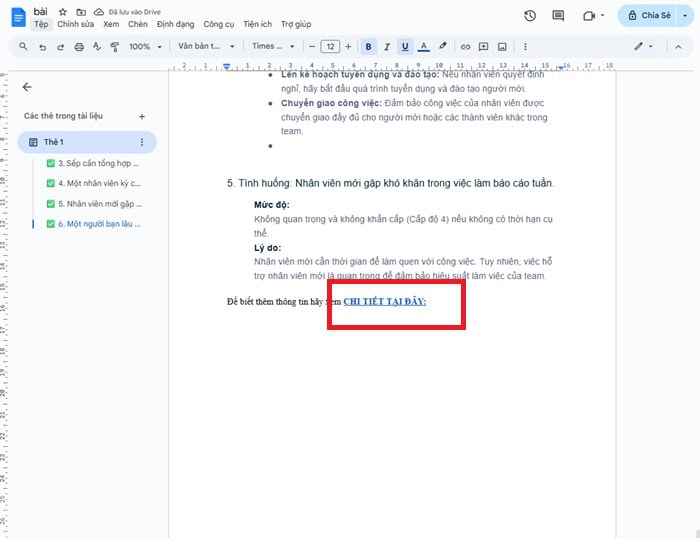700x538 pixels.
Task: Jump to heading 5. Nhân viên mới gặp
Action: 94,204
